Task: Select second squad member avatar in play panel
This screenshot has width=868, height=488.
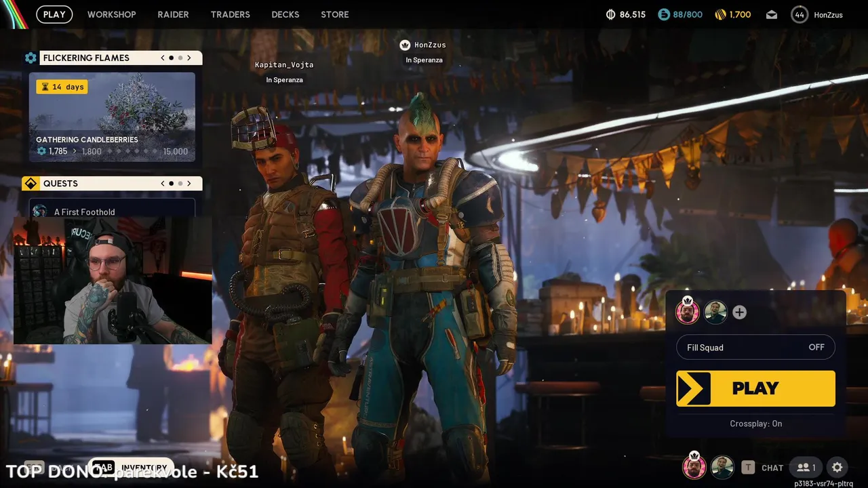Action: click(715, 312)
